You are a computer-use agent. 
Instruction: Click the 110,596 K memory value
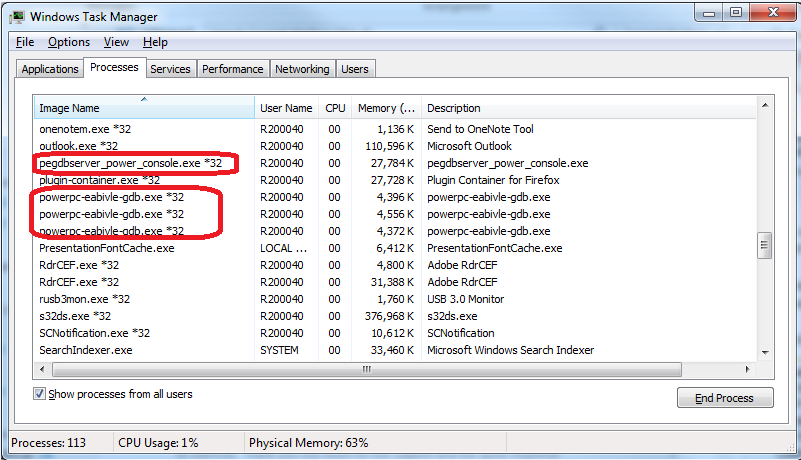389,146
